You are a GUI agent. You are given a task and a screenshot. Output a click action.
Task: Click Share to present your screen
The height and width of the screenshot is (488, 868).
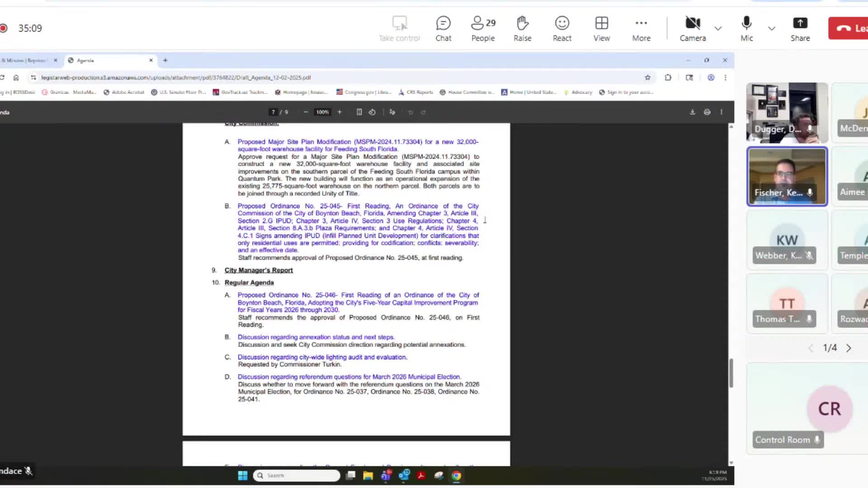(x=800, y=28)
